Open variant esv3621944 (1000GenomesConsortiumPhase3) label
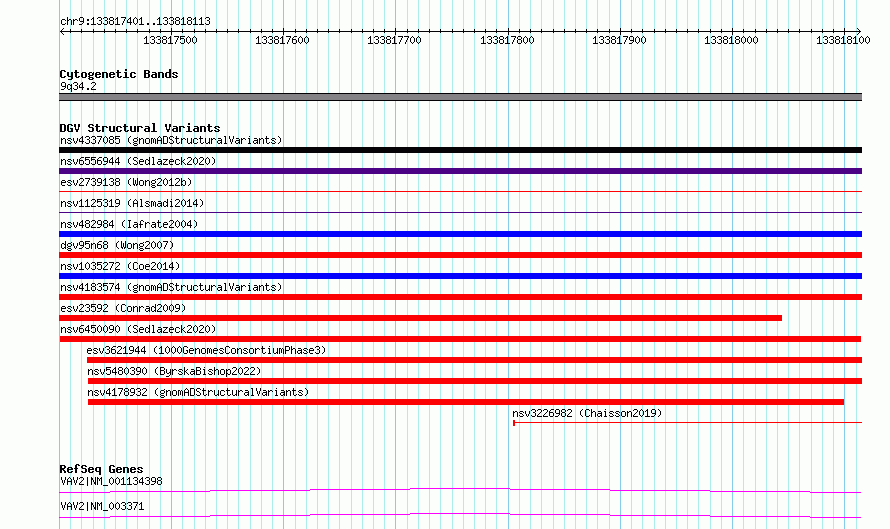This screenshot has width=890, height=529. pos(206,350)
